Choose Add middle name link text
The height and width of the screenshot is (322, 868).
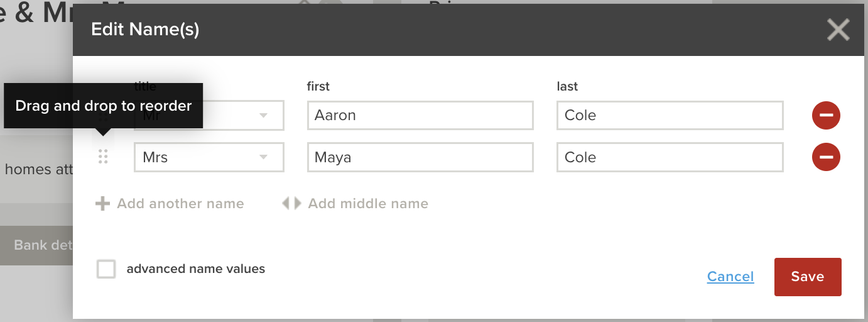[x=368, y=204]
